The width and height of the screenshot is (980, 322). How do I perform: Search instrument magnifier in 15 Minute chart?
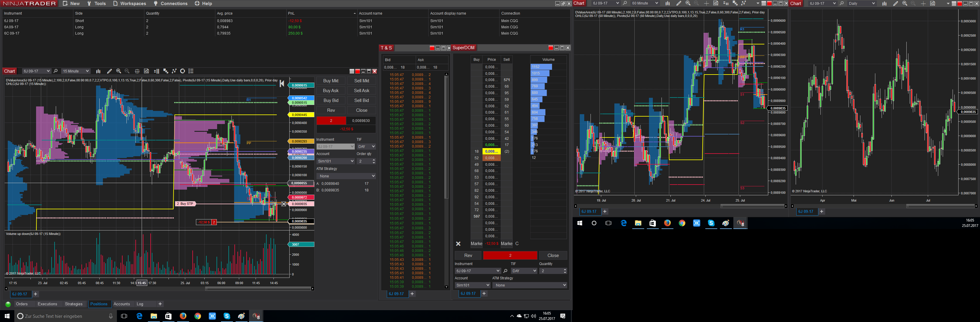(x=55, y=71)
